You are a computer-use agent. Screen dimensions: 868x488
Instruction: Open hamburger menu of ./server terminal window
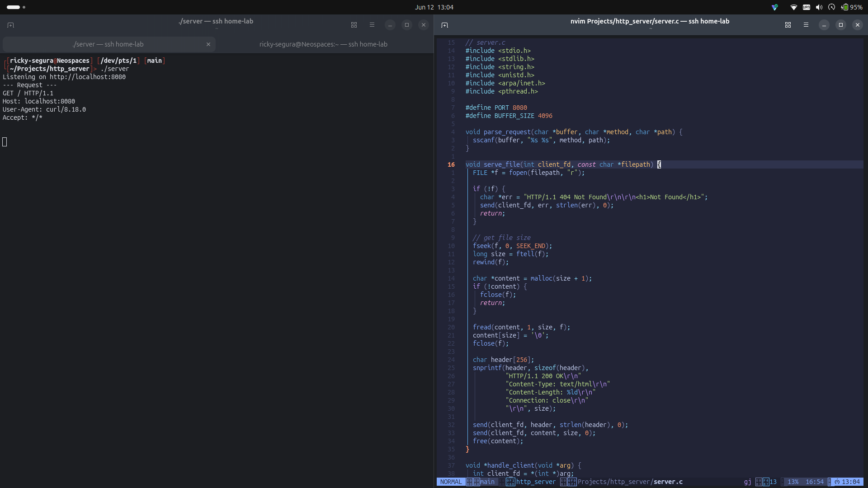coord(372,25)
